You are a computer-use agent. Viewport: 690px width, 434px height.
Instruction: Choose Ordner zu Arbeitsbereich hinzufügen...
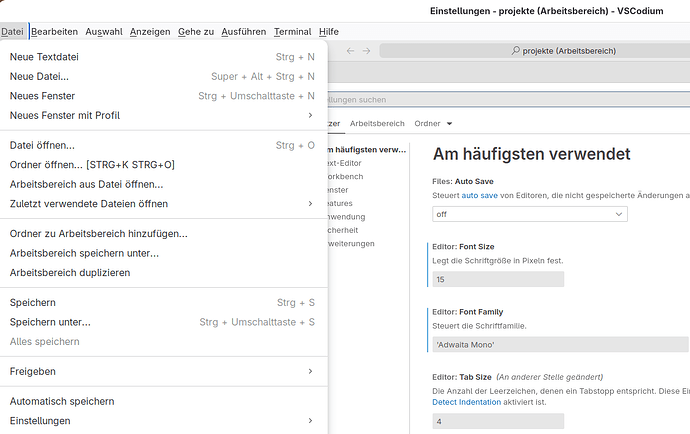pos(164,234)
